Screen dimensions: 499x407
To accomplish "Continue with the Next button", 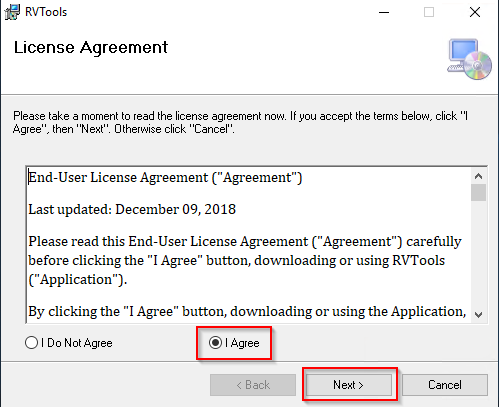I will coord(349,385).
